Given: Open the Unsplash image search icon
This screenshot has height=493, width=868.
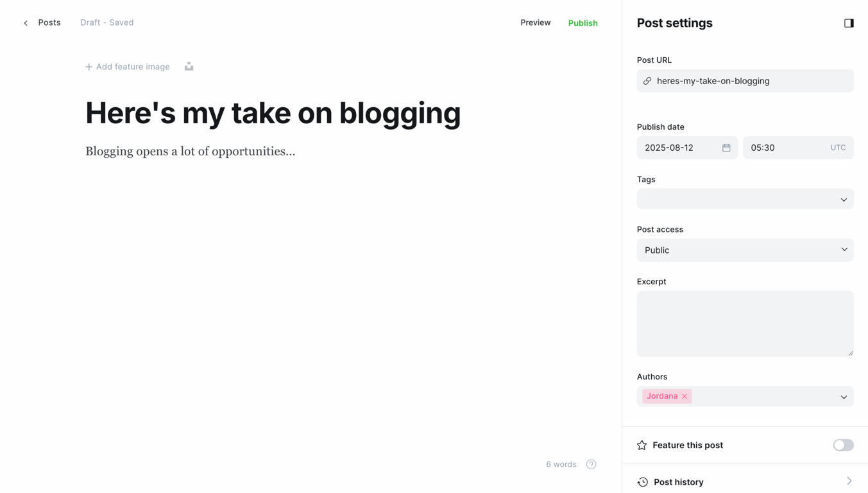Looking at the screenshot, I should [x=188, y=66].
